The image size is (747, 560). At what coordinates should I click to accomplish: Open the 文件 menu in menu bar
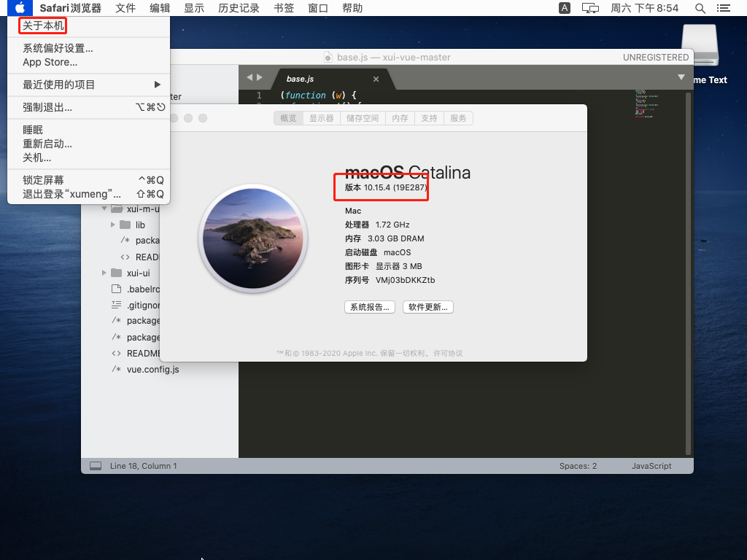125,8
